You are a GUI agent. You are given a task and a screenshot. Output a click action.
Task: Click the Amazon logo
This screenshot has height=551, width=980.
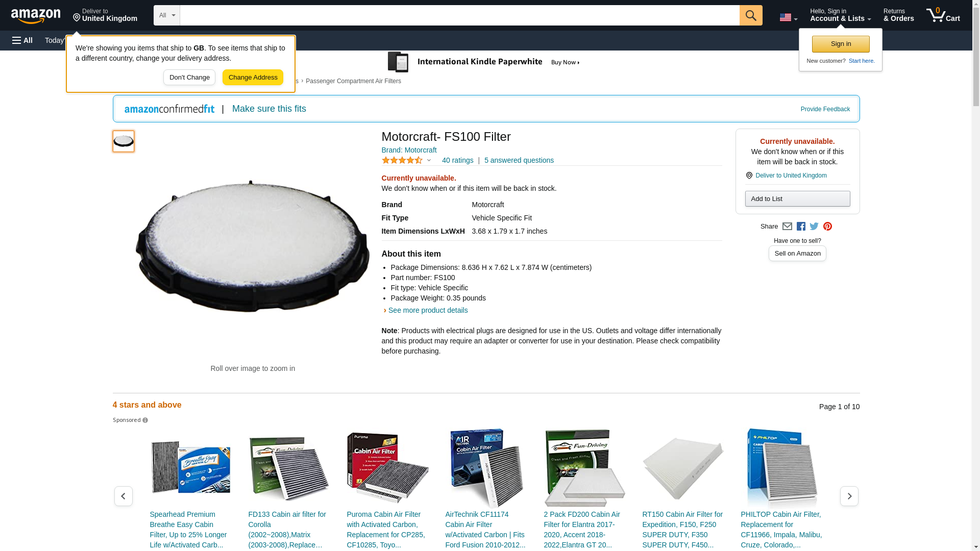pos(36,16)
